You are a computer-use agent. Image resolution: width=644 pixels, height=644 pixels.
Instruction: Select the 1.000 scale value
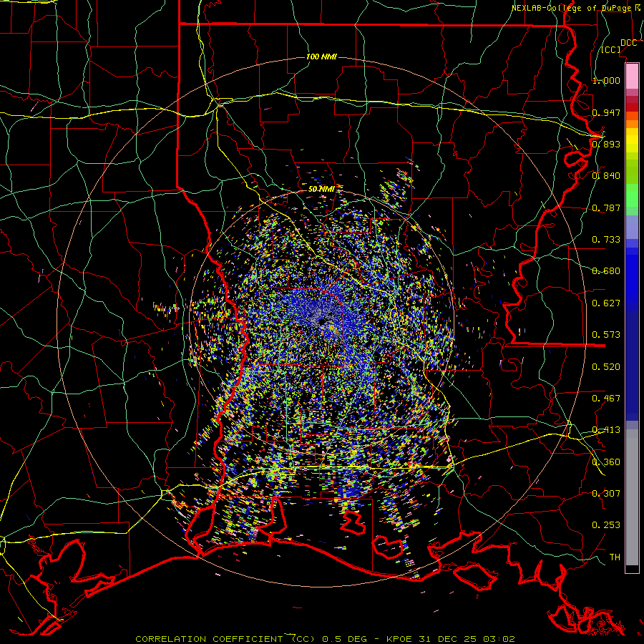[606, 80]
